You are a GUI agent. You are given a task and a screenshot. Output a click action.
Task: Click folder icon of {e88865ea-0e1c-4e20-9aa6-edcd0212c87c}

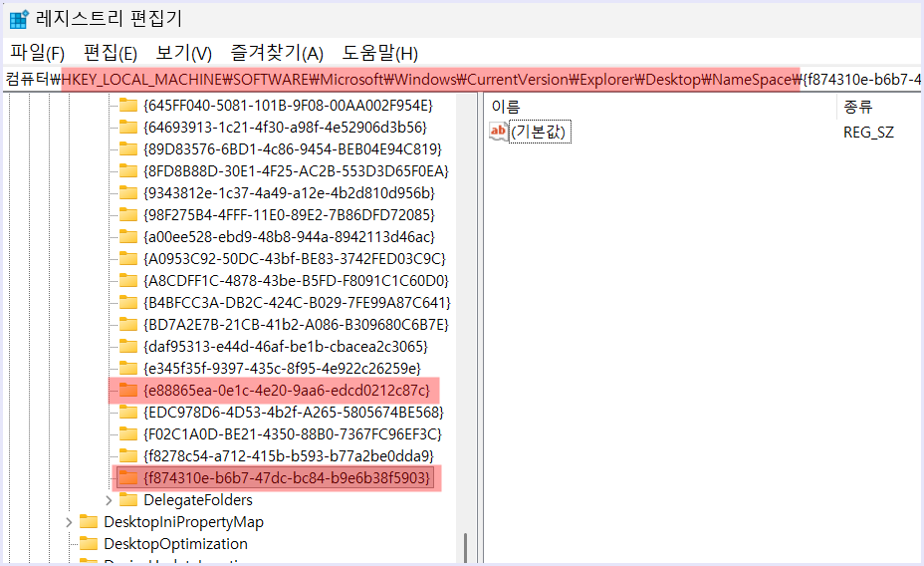[x=127, y=390]
